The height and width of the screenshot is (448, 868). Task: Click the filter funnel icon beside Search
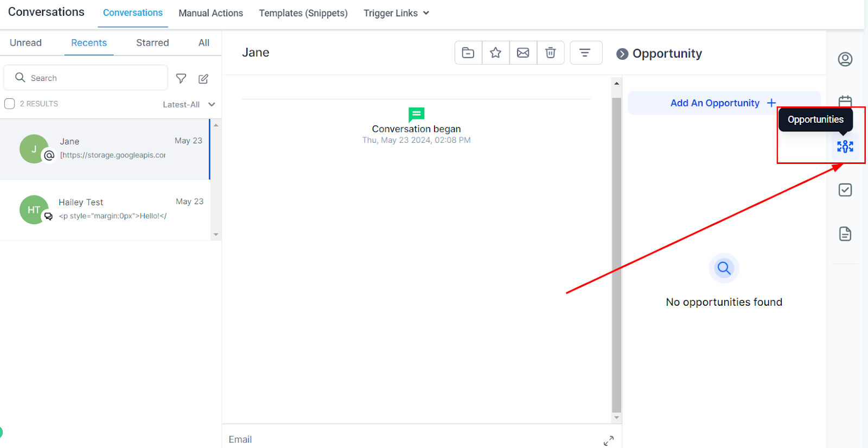click(181, 79)
